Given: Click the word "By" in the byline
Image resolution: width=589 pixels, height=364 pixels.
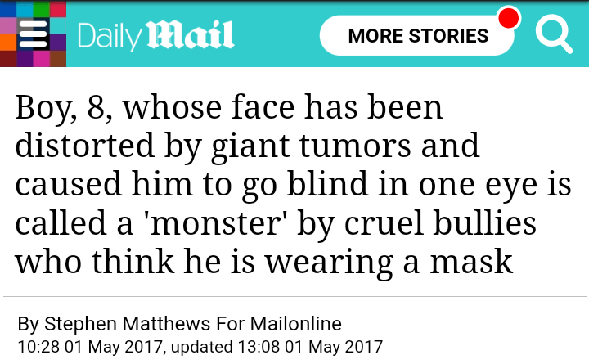Looking at the screenshot, I should (x=28, y=323).
